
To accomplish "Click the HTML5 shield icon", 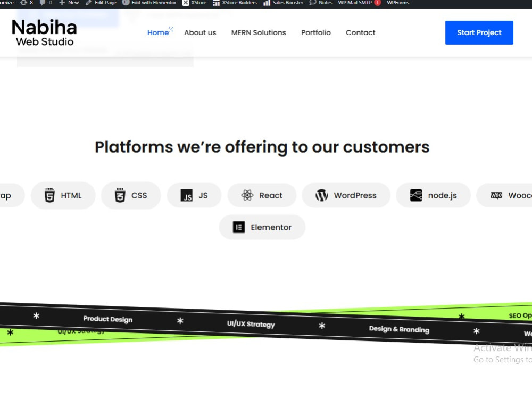I will (49, 195).
